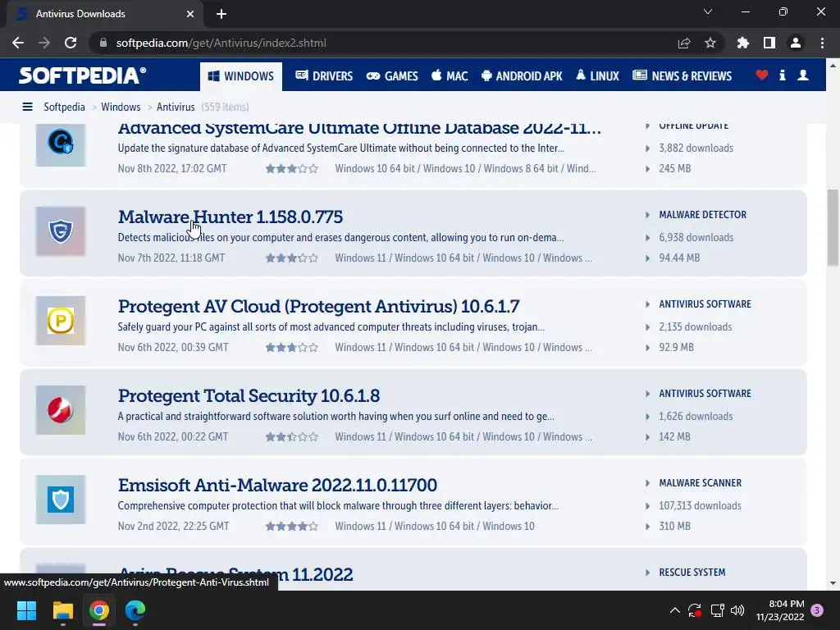Open the Chrome extensions puzzle icon
Screen dimensions: 840x630
click(743, 43)
